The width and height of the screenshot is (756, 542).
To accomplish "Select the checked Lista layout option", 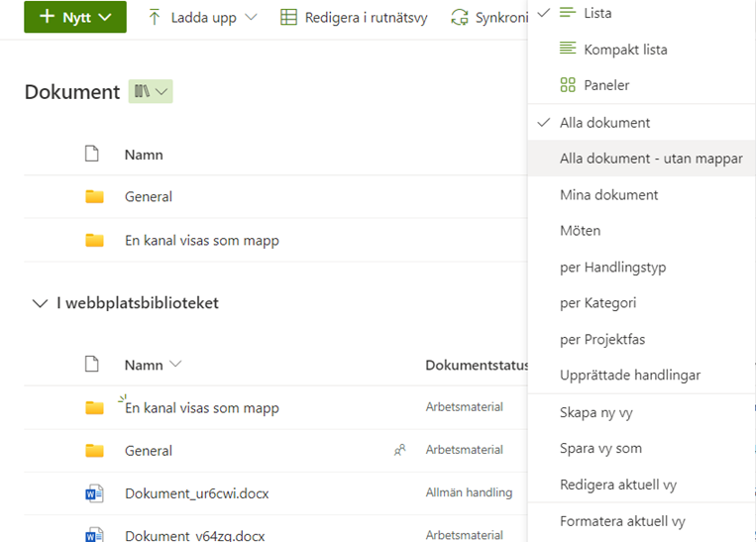I will pyautogui.click(x=597, y=13).
